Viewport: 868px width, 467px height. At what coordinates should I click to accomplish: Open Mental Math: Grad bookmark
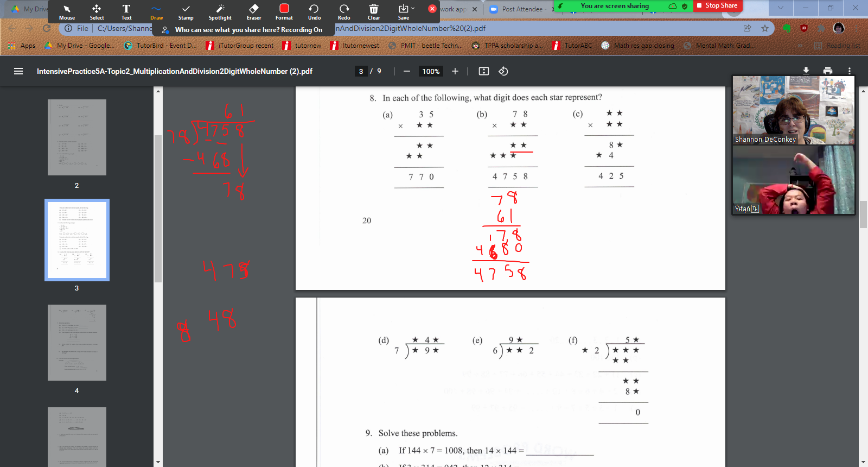pos(719,46)
